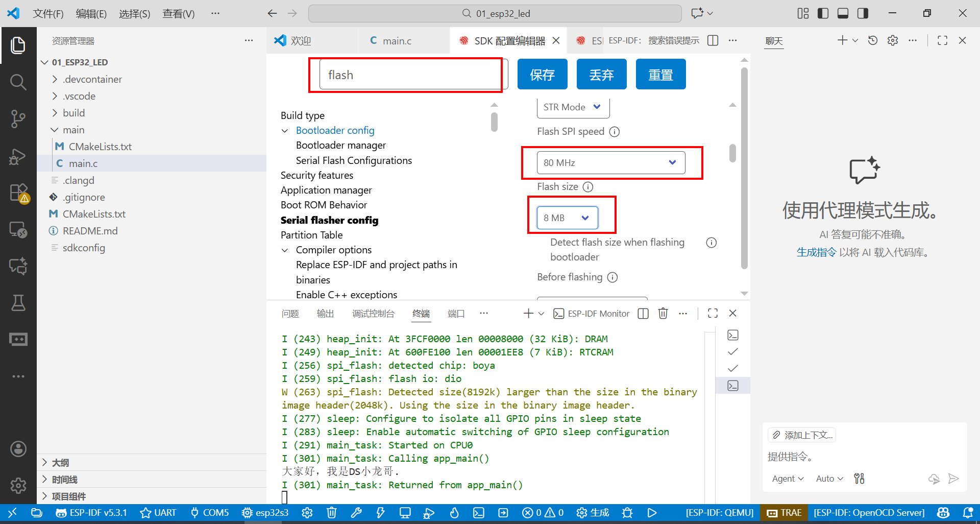Viewport: 980px width, 524px height.
Task: Toggle maximized size of the terminal panel
Action: 713,313
